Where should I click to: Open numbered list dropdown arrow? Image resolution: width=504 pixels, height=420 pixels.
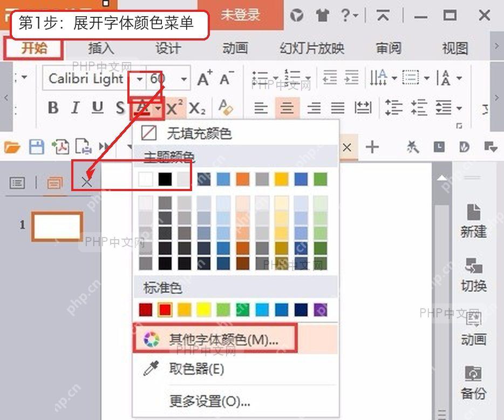pyautogui.click(x=308, y=78)
